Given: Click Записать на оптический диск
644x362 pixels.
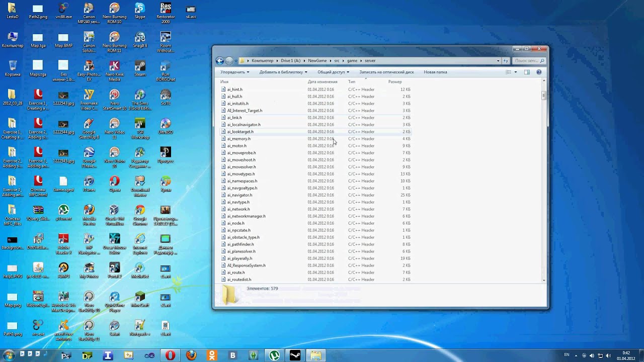Looking at the screenshot, I should click(x=387, y=72).
